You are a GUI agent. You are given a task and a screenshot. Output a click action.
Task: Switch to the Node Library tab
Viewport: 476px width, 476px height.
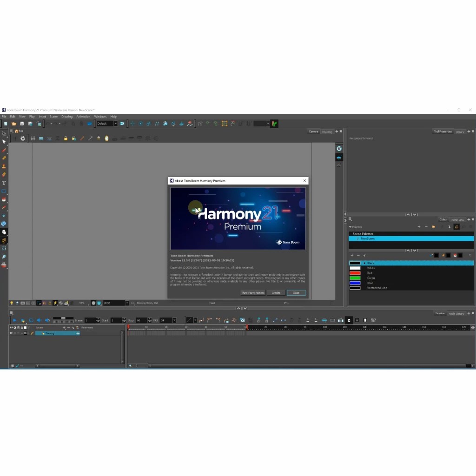pyautogui.click(x=456, y=314)
